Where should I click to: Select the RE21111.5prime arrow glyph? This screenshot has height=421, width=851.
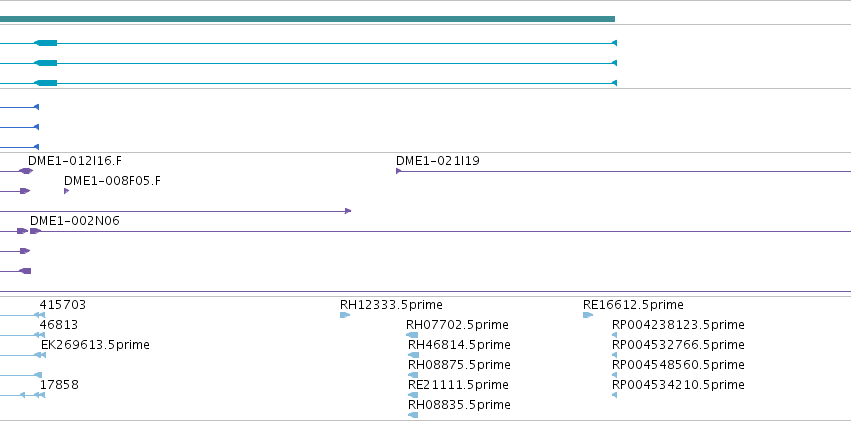click(x=413, y=395)
